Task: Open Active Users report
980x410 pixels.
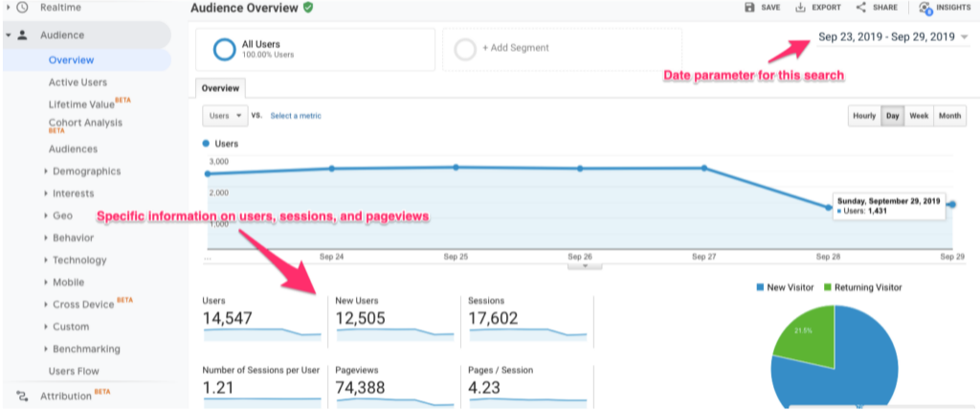Action: point(78,82)
